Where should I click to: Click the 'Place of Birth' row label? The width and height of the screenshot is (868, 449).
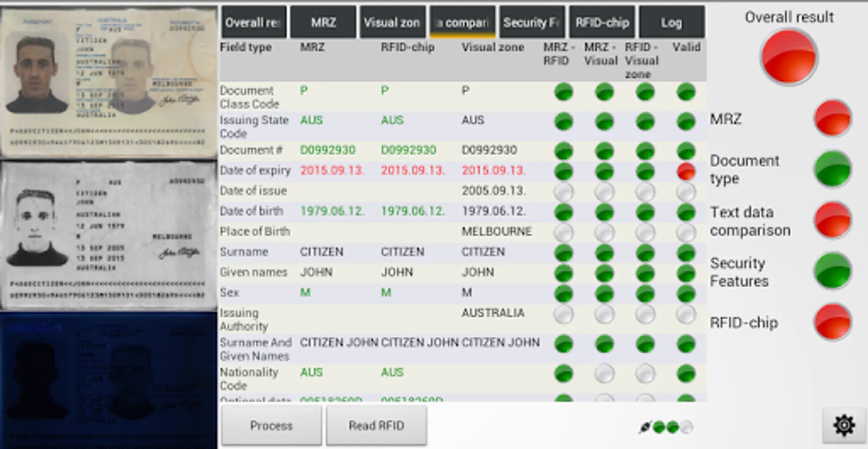click(x=255, y=231)
